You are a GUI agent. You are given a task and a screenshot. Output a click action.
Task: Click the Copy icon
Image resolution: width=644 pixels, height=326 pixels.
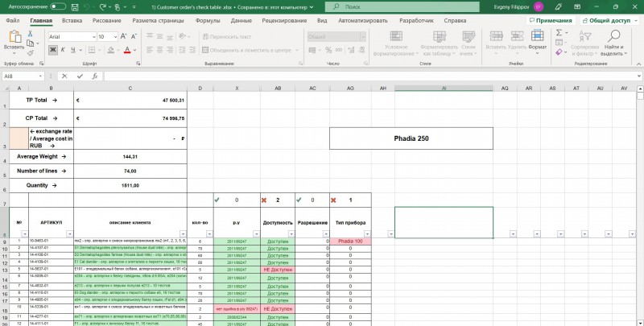pyautogui.click(x=30, y=43)
